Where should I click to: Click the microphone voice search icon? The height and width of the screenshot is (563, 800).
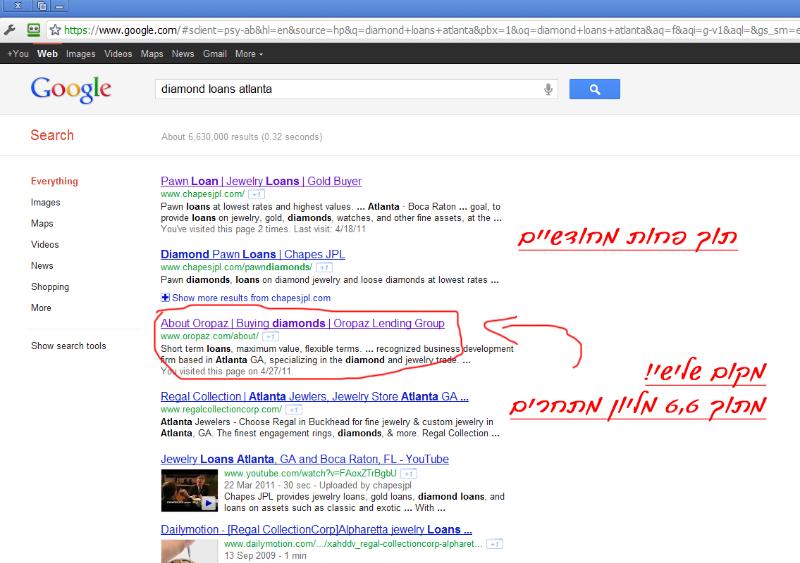548,89
